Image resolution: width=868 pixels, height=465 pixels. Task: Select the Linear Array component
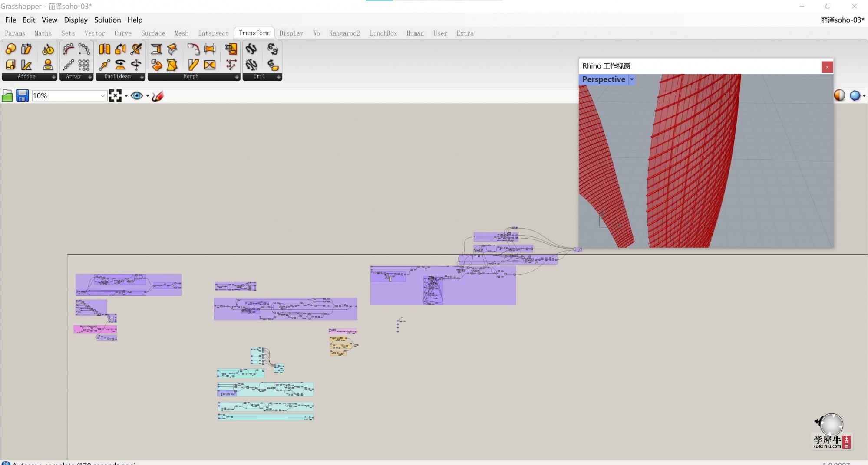[x=68, y=65]
